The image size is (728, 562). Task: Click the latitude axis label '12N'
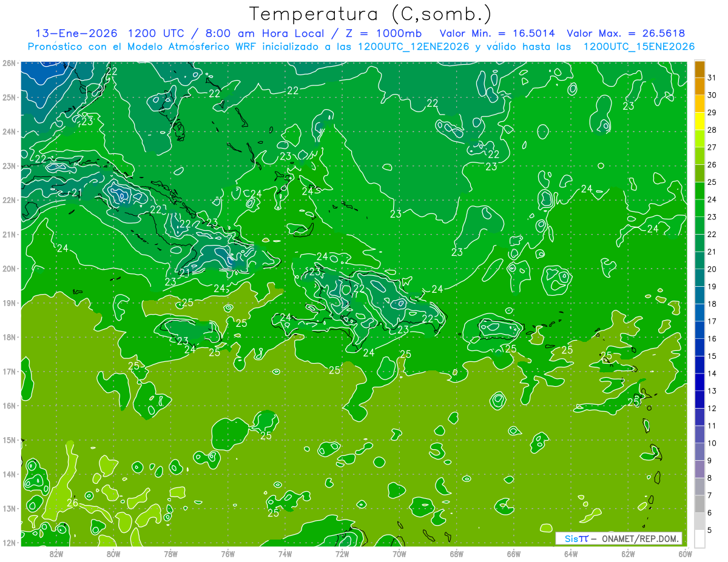point(9,543)
